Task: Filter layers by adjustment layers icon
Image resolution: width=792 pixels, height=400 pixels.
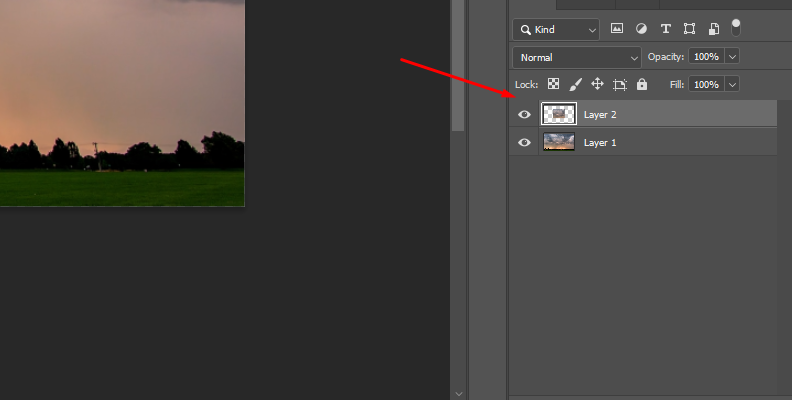Action: tap(641, 29)
